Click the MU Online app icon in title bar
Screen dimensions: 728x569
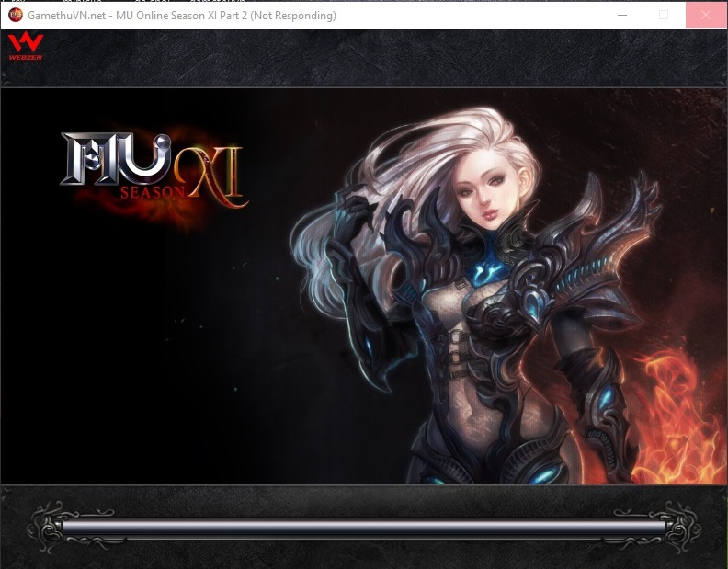point(15,16)
